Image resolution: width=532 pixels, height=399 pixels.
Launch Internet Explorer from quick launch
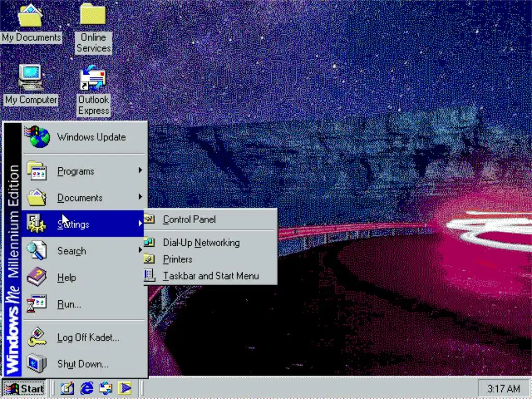pyautogui.click(x=87, y=388)
